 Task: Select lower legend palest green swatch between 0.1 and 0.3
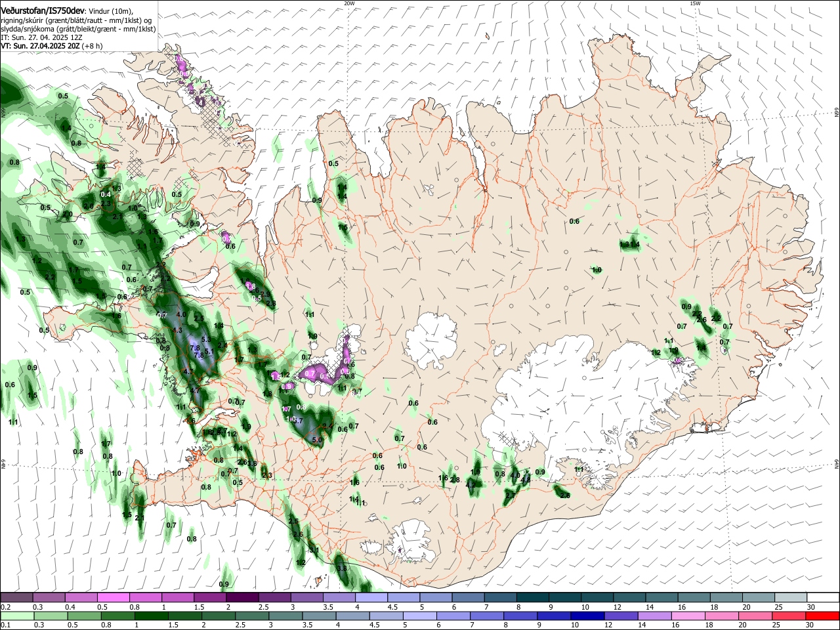(17, 616)
